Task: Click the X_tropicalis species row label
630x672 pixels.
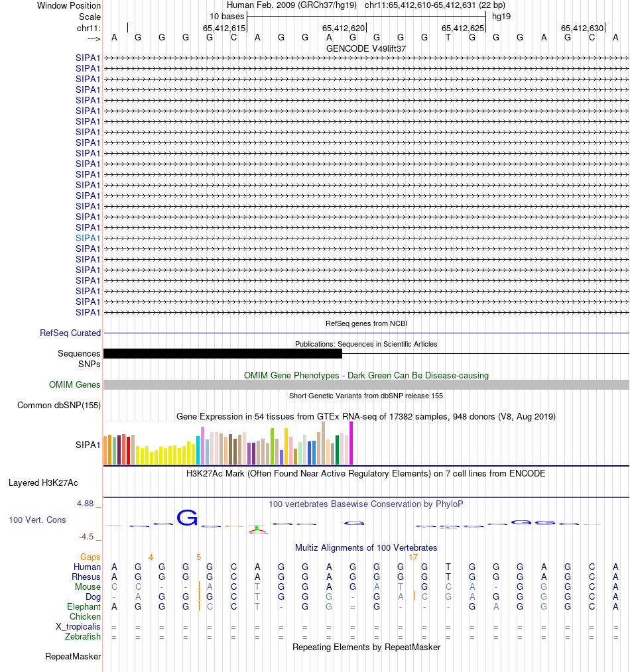Action: [78, 626]
